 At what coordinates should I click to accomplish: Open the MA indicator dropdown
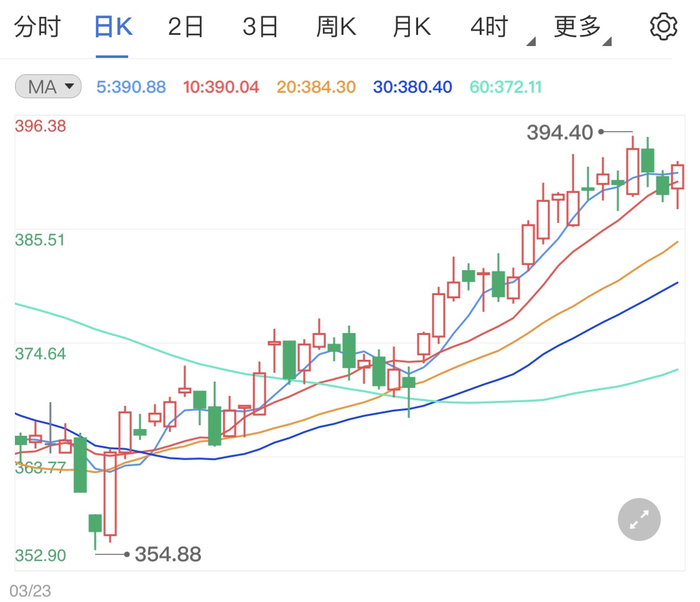click(48, 87)
